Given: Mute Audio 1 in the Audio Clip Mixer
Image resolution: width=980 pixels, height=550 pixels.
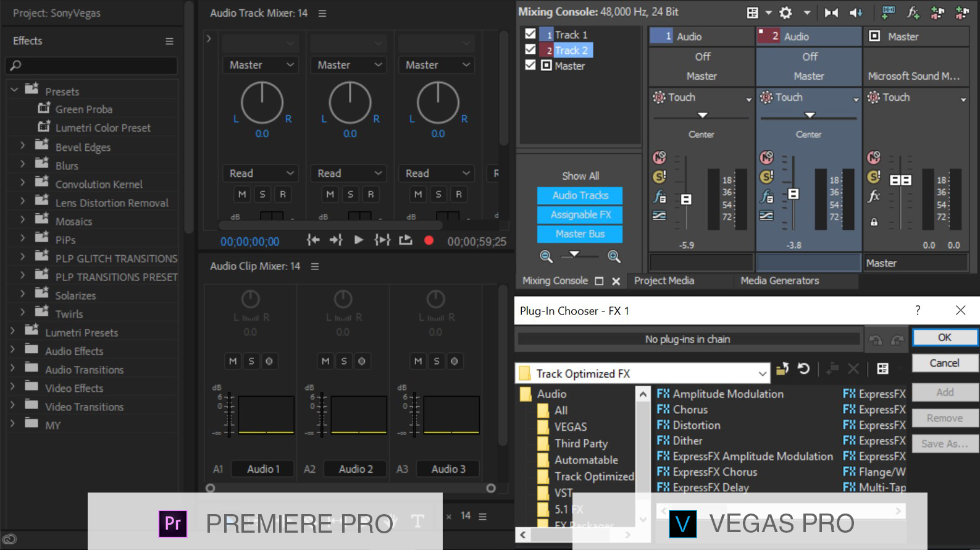Looking at the screenshot, I should pyautogui.click(x=233, y=361).
